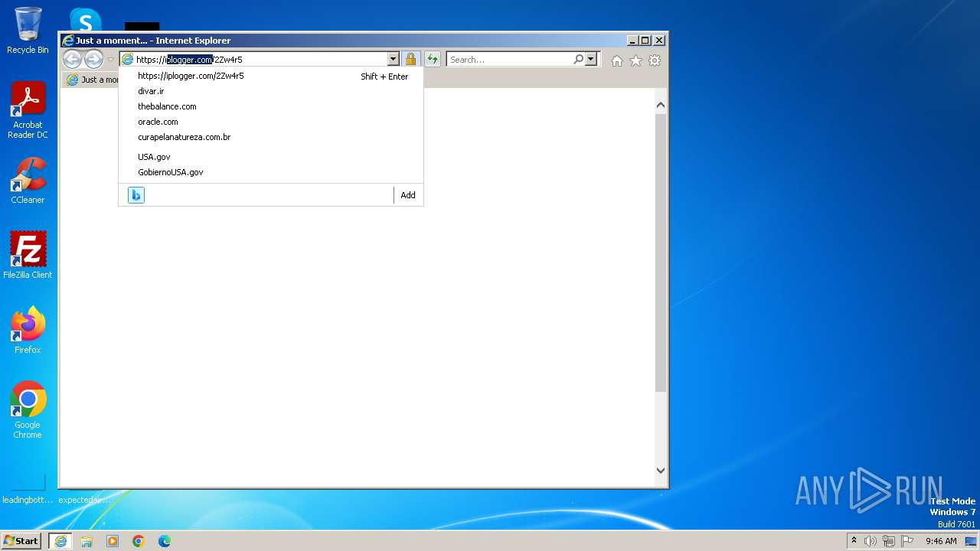Click the Show desktop button

(x=971, y=541)
